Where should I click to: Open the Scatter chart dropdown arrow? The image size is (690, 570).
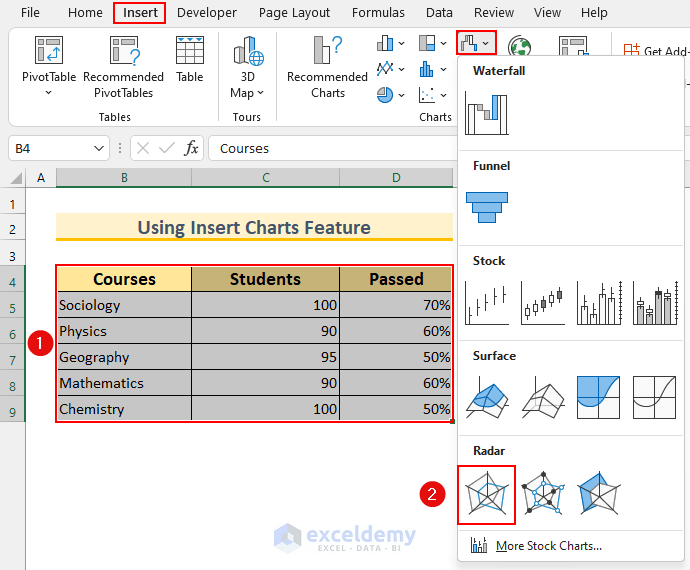click(x=444, y=95)
